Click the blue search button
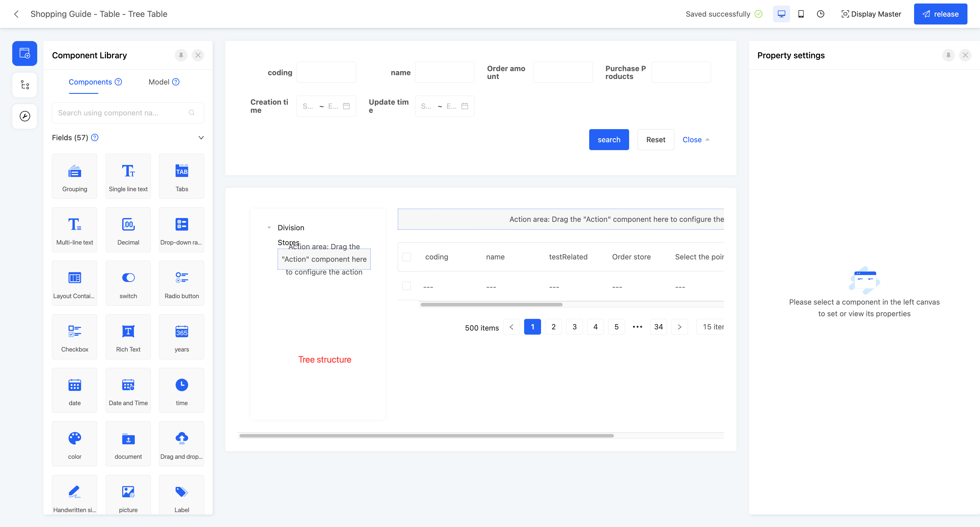 pos(609,140)
